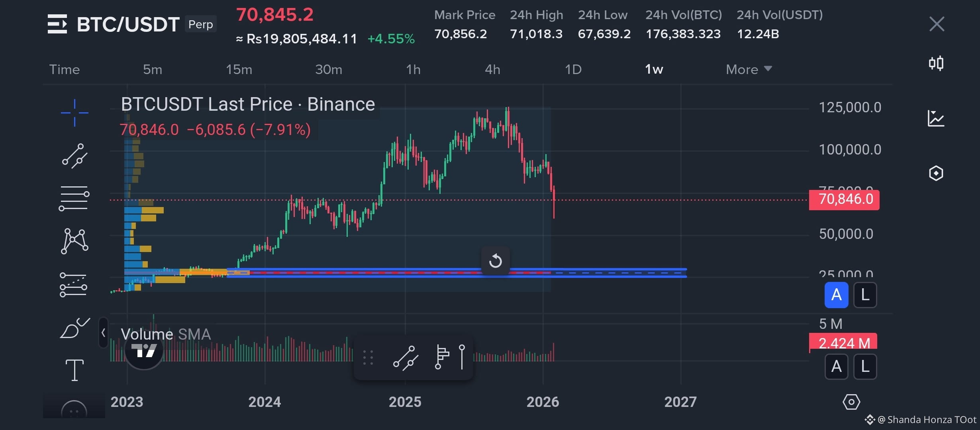Click the Mark Price value 70,856.2
This screenshot has height=430, width=980.
pos(461,34)
